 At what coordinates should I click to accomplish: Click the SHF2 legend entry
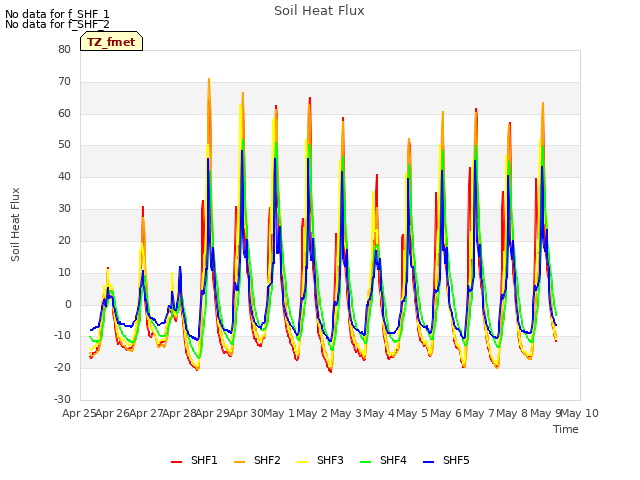258,460
